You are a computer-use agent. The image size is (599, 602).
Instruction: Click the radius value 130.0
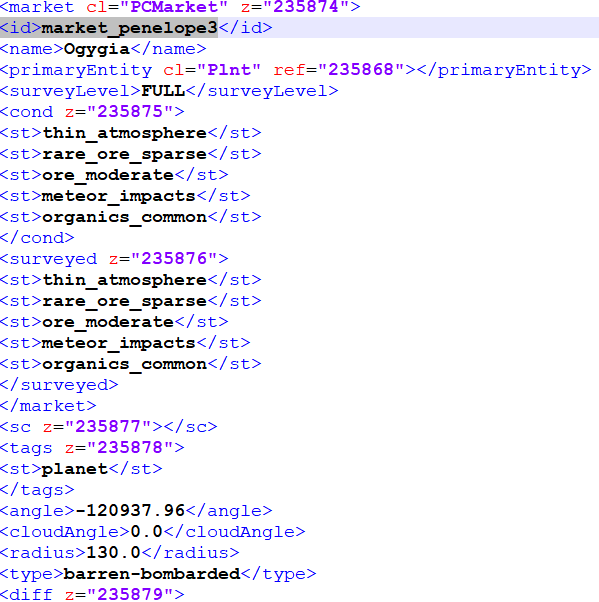pyautogui.click(x=114, y=553)
